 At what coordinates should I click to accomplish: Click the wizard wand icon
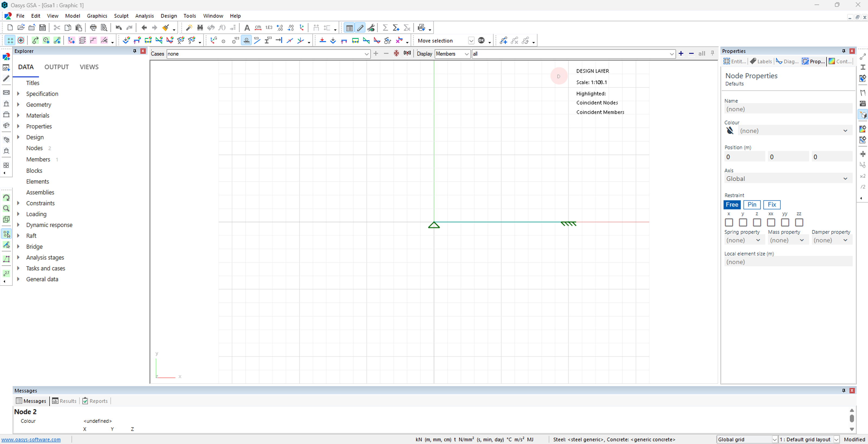pos(189,28)
